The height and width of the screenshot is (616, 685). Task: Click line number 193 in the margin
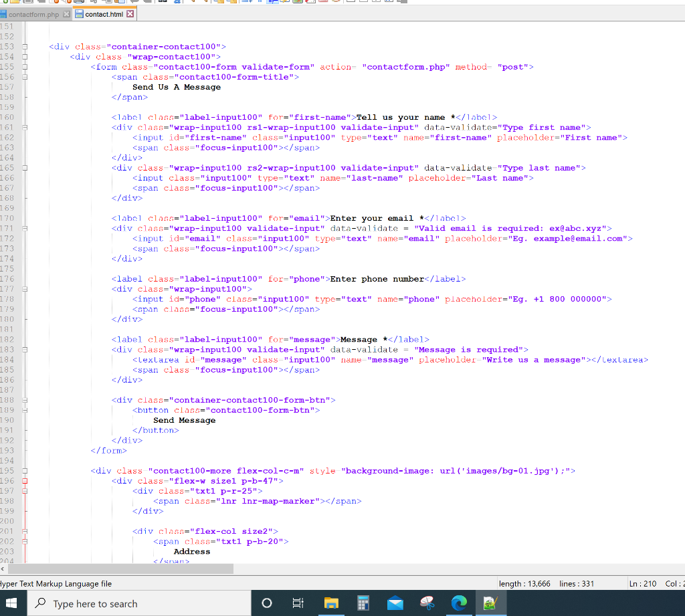pyautogui.click(x=7, y=450)
